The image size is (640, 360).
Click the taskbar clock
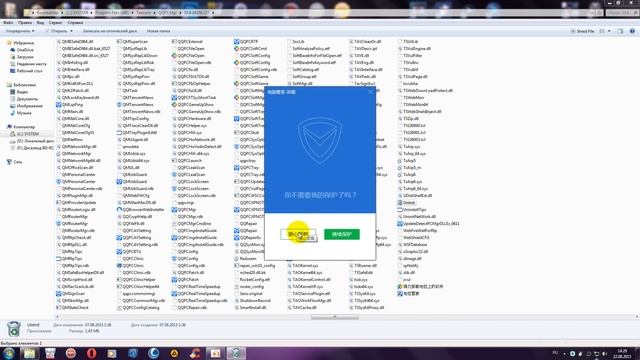[622, 353]
